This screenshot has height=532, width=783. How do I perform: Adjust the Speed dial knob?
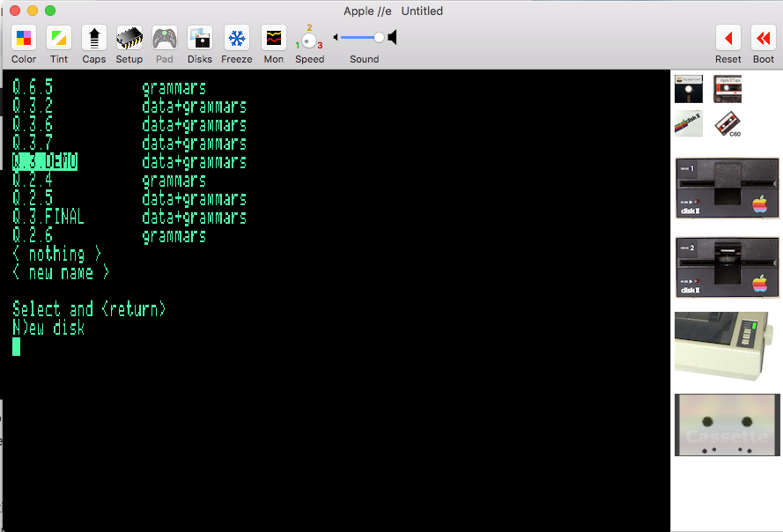tap(309, 40)
